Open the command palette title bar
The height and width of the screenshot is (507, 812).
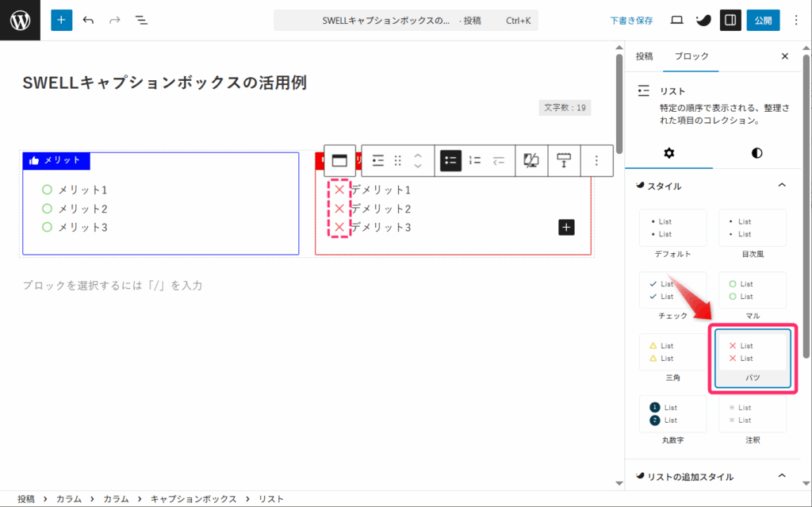pos(405,21)
